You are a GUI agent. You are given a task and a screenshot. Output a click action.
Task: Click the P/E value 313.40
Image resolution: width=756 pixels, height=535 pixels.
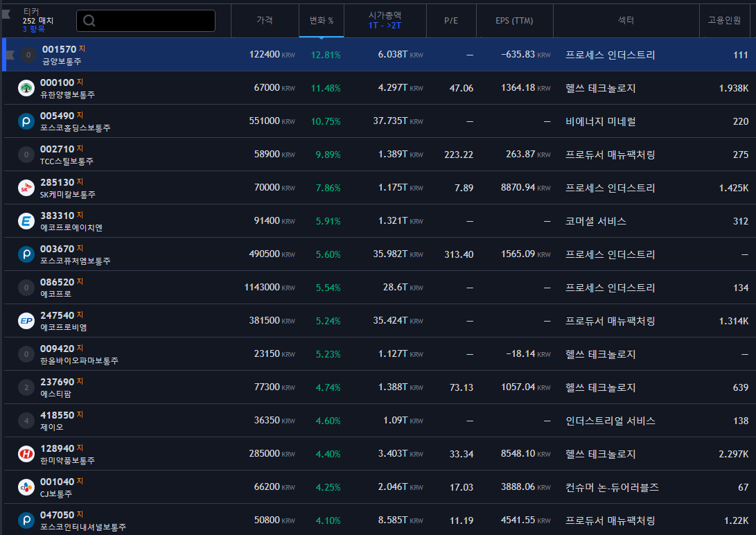459,254
